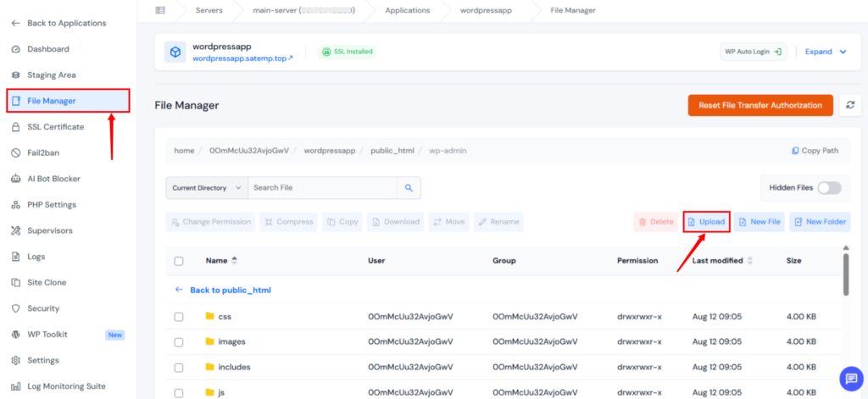The height and width of the screenshot is (399, 868).
Task: Click WP Auto Login button
Action: 753,52
